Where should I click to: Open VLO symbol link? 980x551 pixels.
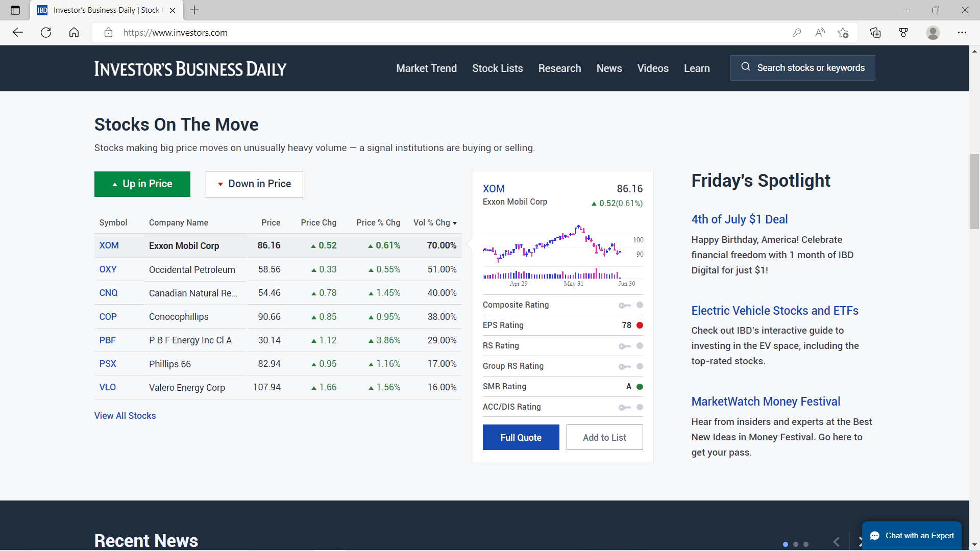tap(108, 387)
